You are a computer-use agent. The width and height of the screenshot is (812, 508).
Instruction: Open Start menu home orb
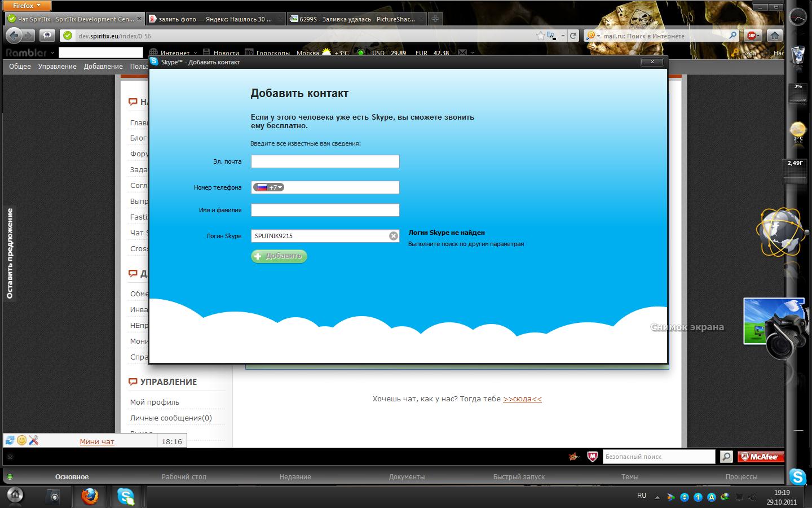click(15, 496)
